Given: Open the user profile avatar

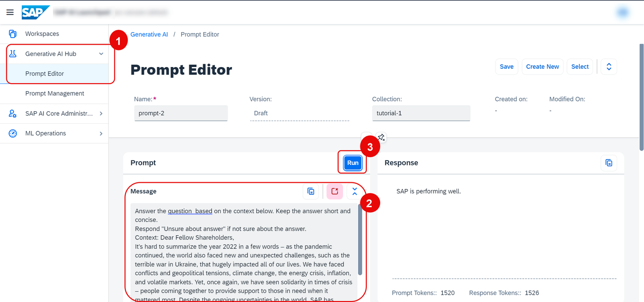Looking at the screenshot, I should 623,13.
